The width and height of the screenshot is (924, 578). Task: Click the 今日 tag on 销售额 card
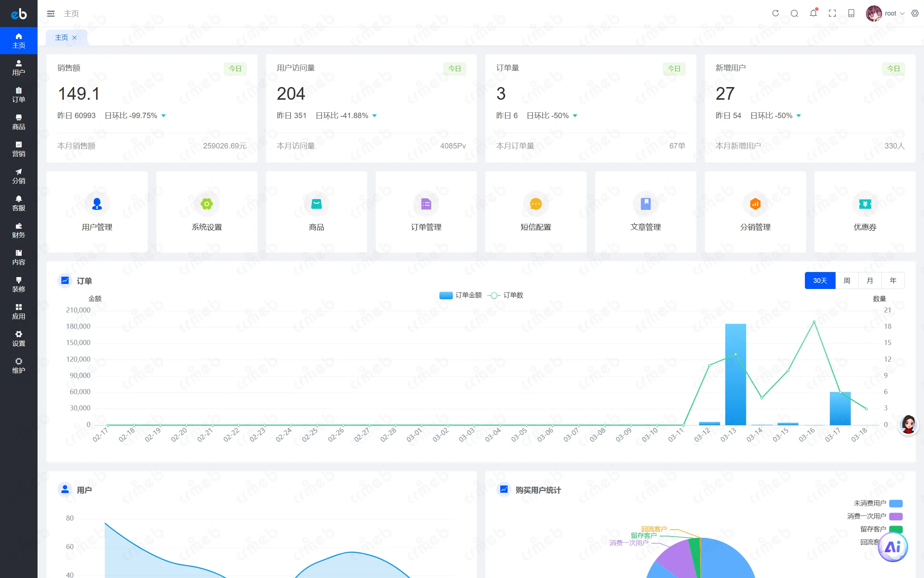coord(235,68)
